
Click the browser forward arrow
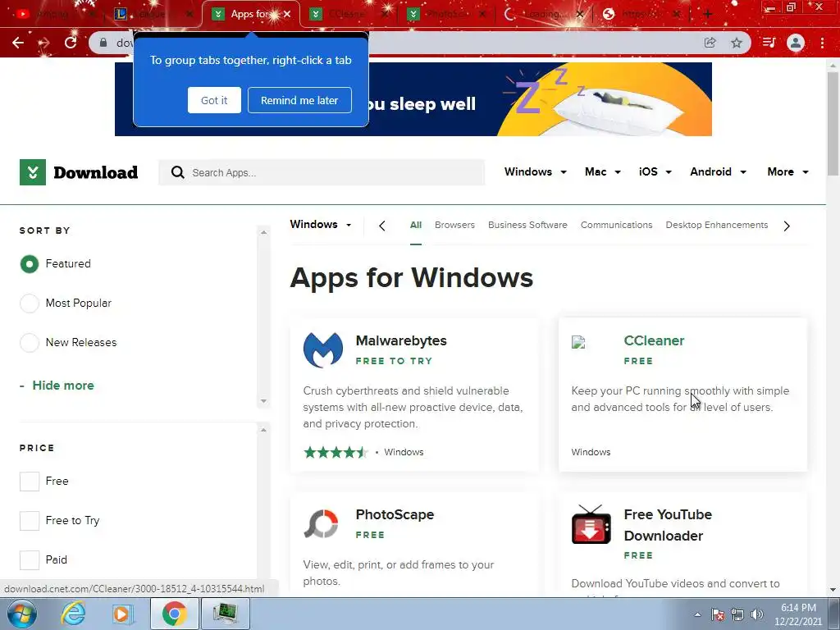44,43
